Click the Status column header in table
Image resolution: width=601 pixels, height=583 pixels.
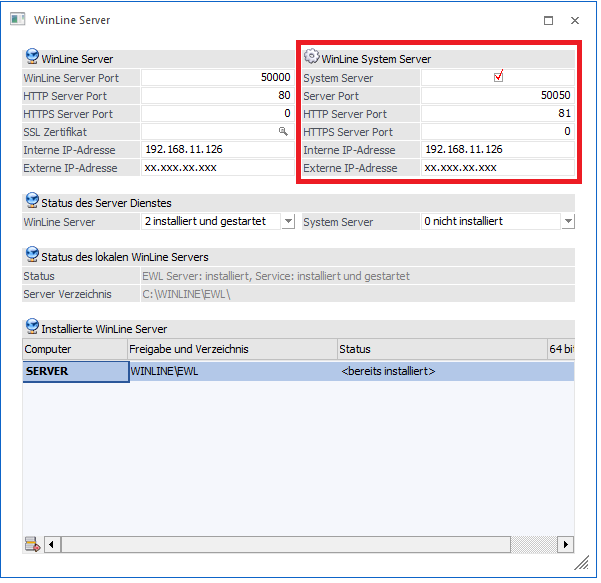440,349
